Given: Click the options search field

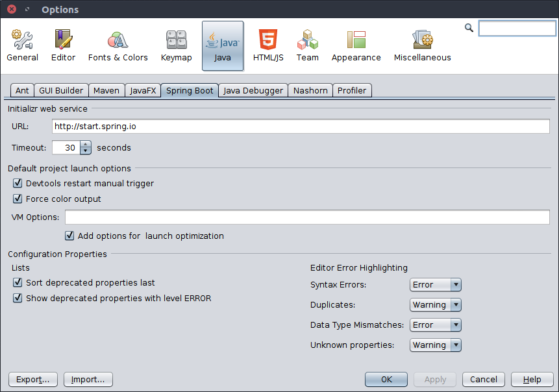Looking at the screenshot, I should click(x=517, y=28).
